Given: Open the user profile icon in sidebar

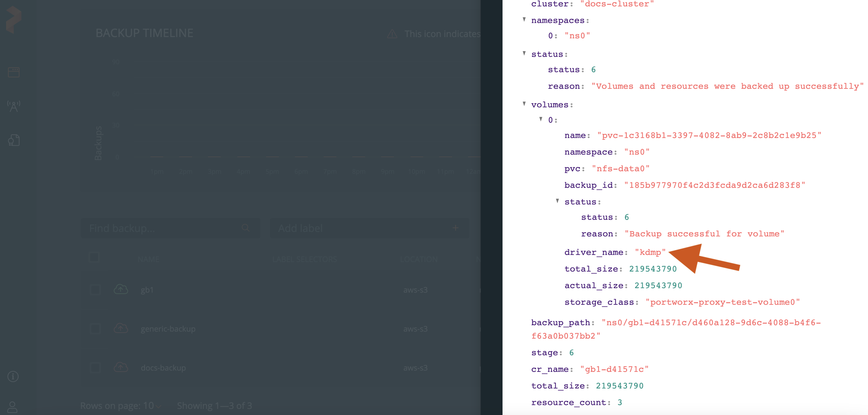Looking at the screenshot, I should point(12,407).
